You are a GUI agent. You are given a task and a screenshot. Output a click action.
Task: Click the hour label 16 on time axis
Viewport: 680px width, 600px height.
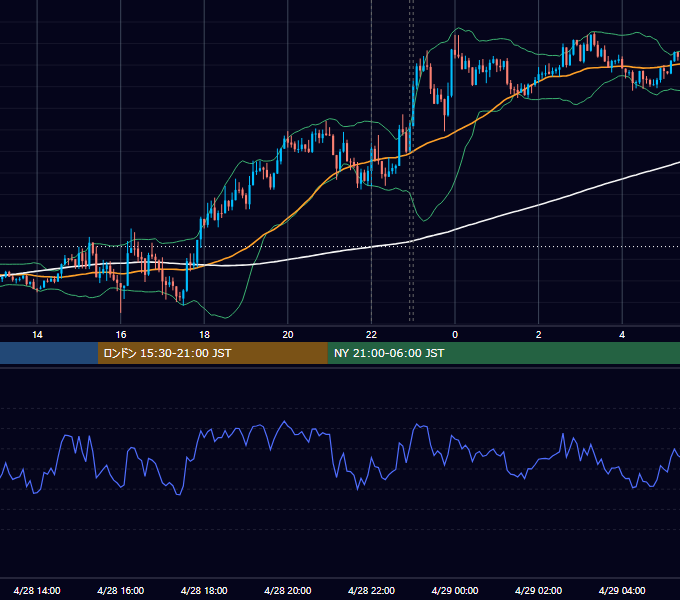(121, 335)
